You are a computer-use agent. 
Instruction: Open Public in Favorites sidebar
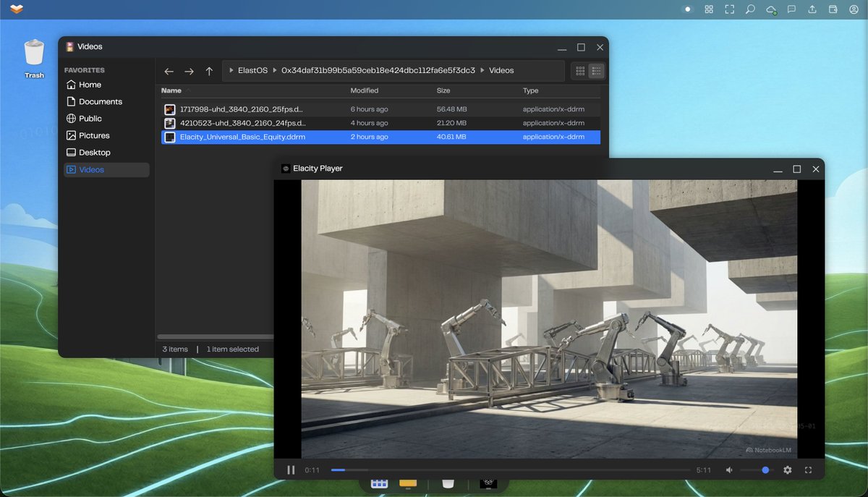[106, 119]
